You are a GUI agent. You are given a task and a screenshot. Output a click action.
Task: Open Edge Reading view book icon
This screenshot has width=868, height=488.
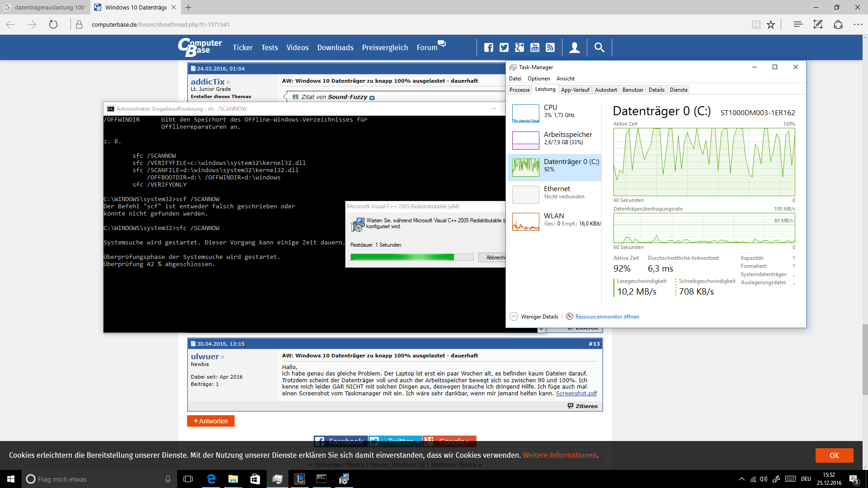756,24
